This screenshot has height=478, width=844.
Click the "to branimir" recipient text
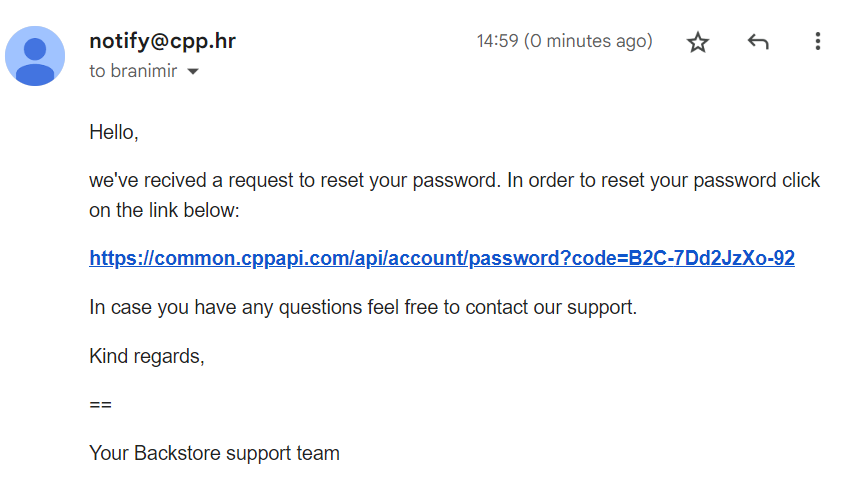(133, 71)
